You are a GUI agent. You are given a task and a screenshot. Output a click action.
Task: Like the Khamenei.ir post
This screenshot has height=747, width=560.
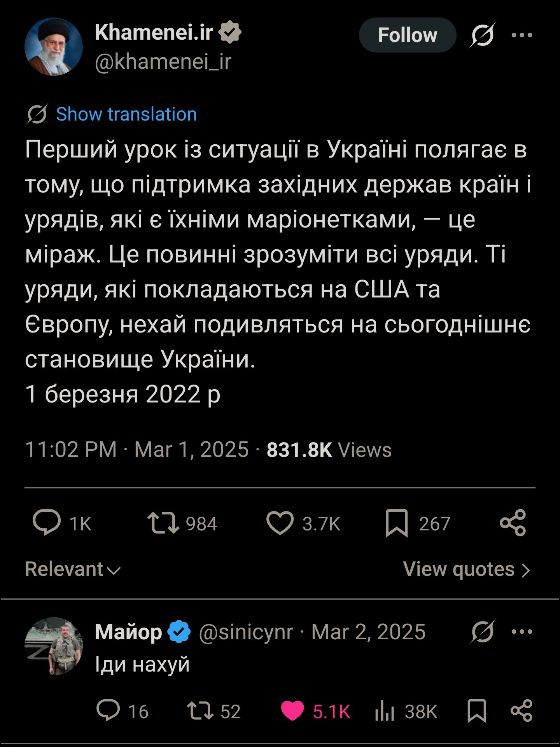coord(280,523)
